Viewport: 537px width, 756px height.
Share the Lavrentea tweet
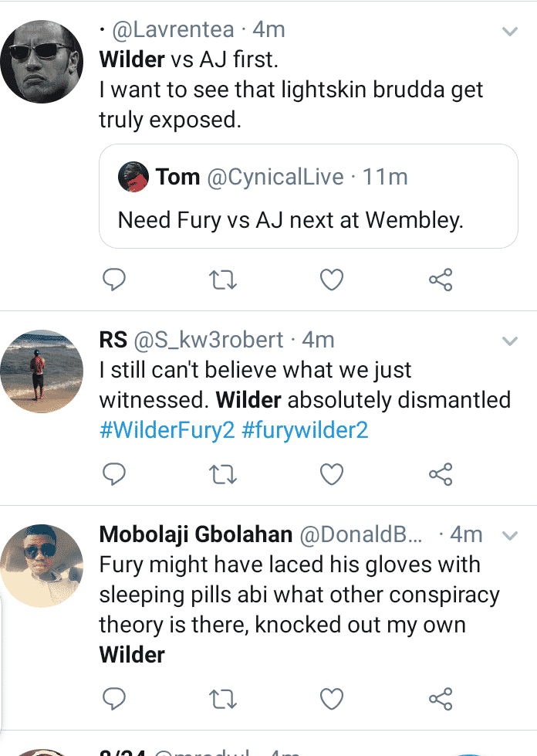[441, 280]
